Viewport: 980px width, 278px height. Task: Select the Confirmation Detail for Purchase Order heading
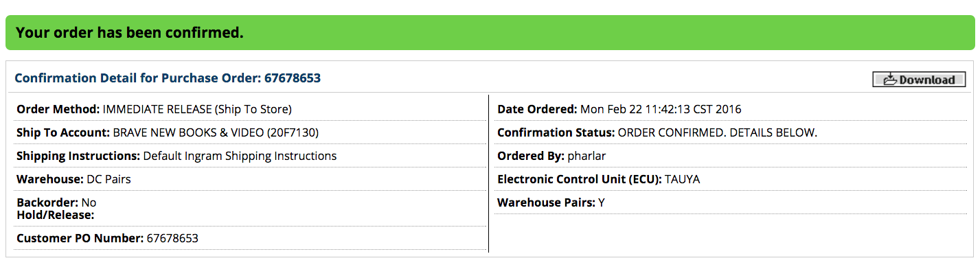(x=168, y=78)
